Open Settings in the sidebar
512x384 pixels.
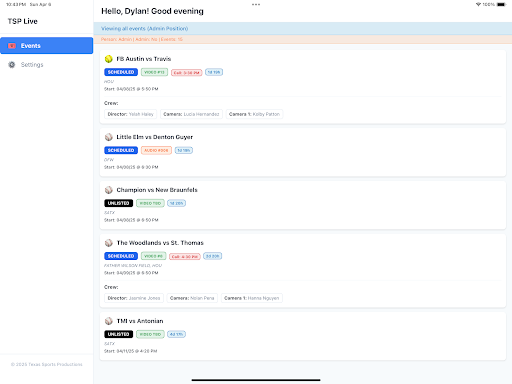46,65
